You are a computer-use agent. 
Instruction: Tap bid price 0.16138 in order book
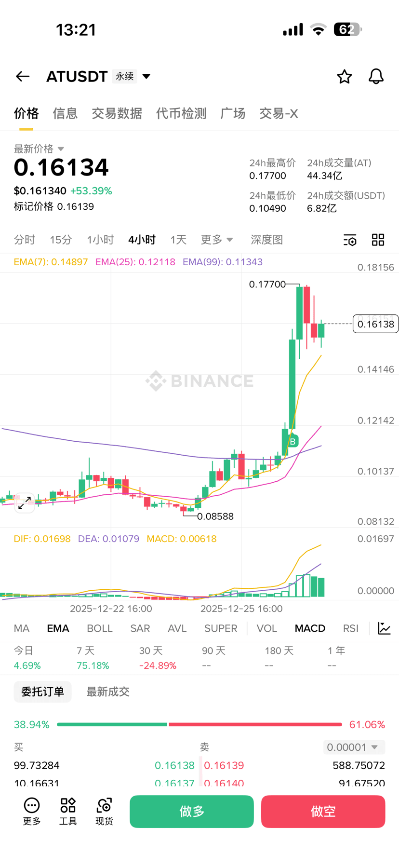tap(174, 765)
